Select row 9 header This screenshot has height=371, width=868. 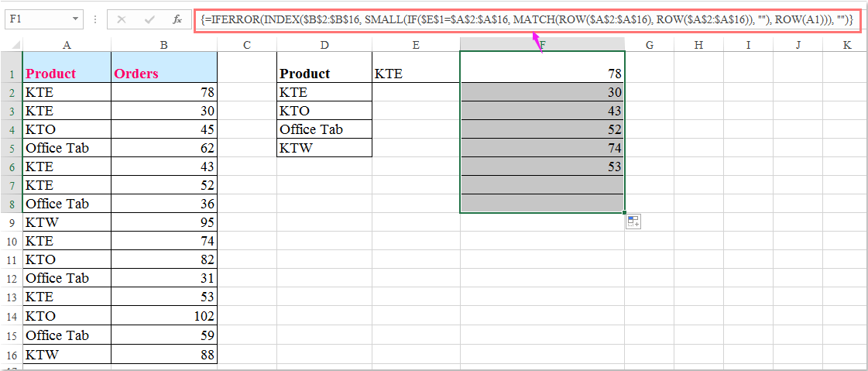coord(12,222)
